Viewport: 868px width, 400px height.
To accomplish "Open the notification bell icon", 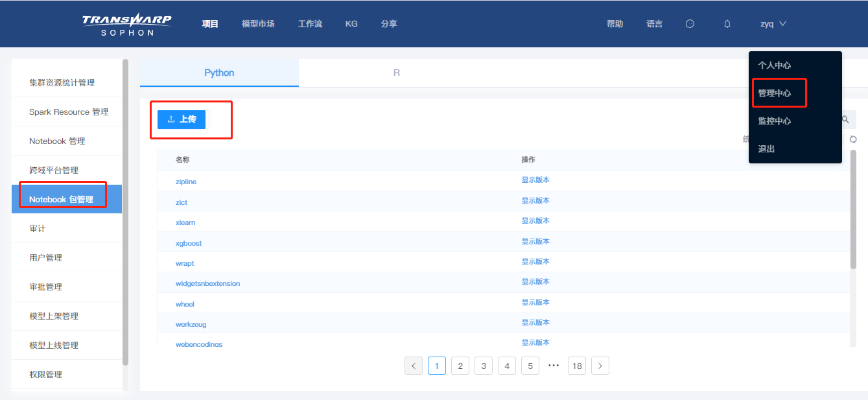I will pyautogui.click(x=727, y=23).
